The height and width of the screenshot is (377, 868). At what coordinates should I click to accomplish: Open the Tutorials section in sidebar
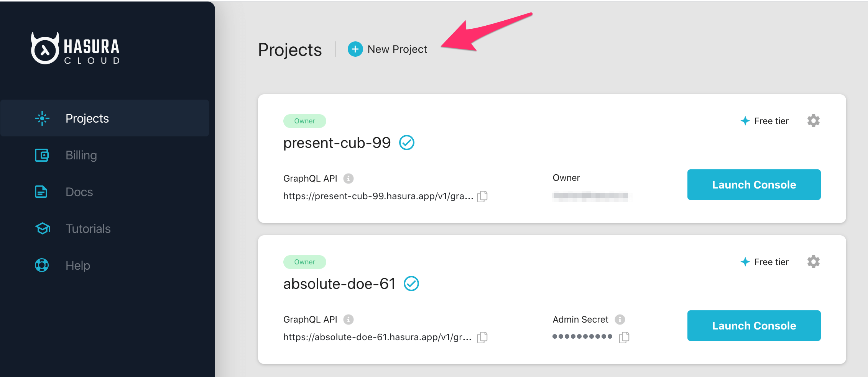point(87,228)
